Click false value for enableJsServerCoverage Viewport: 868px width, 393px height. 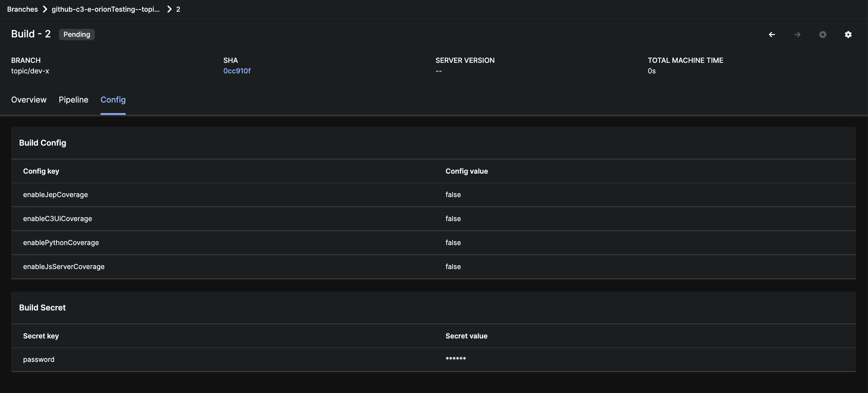(453, 266)
